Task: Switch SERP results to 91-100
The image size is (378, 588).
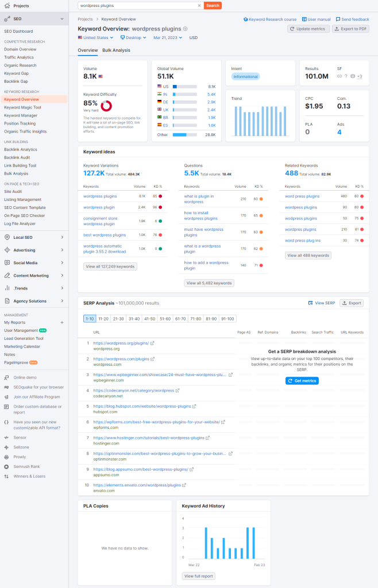Action: point(228,319)
